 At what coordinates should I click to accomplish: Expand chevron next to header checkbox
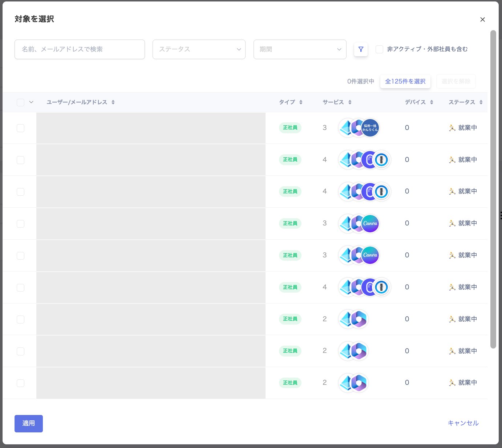point(31,102)
